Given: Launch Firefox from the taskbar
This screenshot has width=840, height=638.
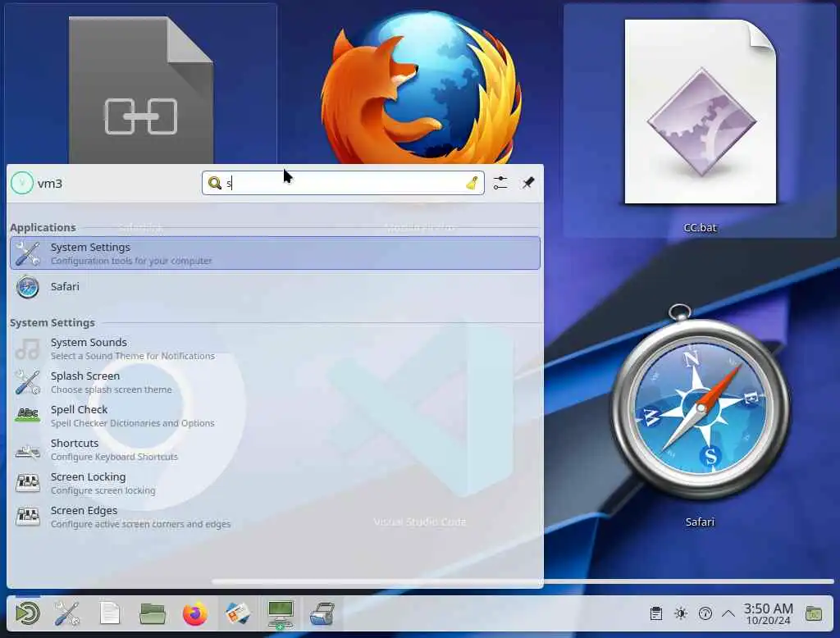Looking at the screenshot, I should (x=195, y=614).
